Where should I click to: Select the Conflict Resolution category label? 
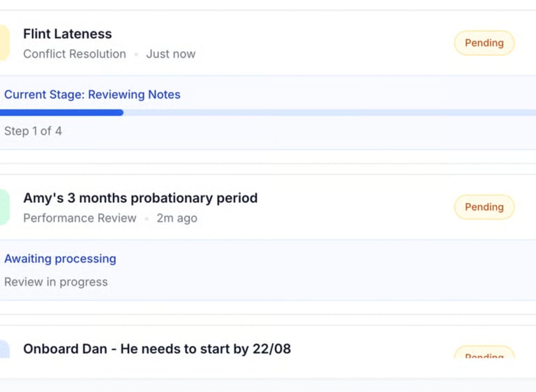tap(75, 54)
